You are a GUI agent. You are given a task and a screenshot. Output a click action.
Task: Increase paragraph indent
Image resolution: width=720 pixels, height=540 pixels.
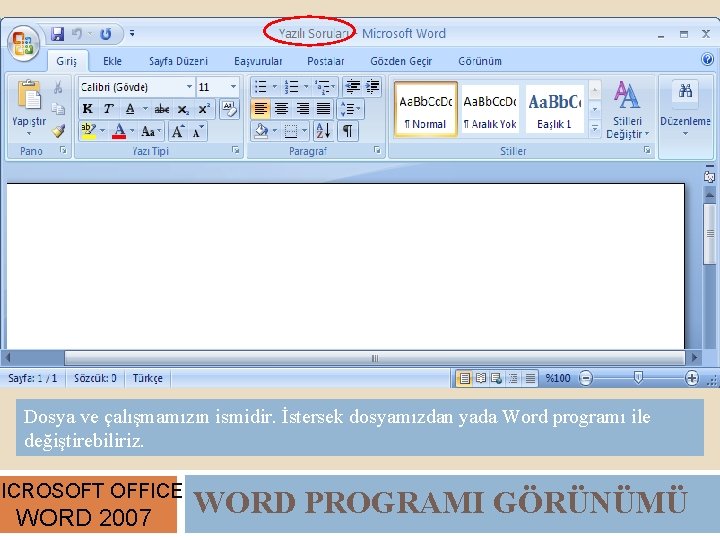(372, 86)
